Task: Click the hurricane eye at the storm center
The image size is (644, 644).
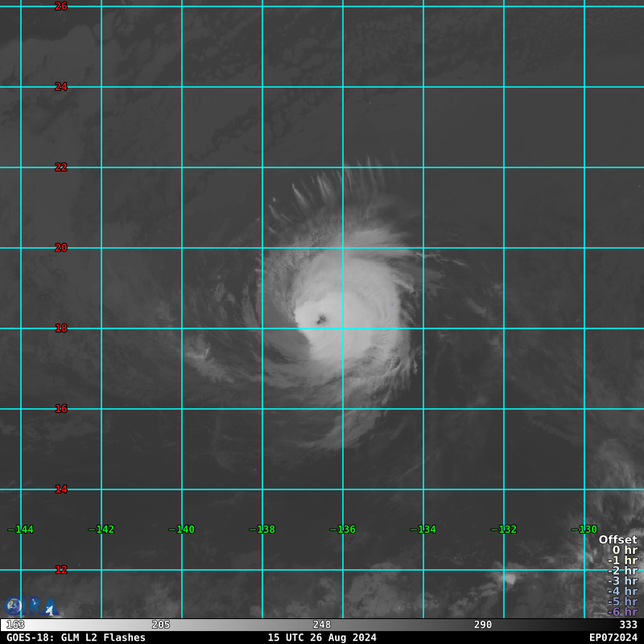Action: click(x=322, y=320)
